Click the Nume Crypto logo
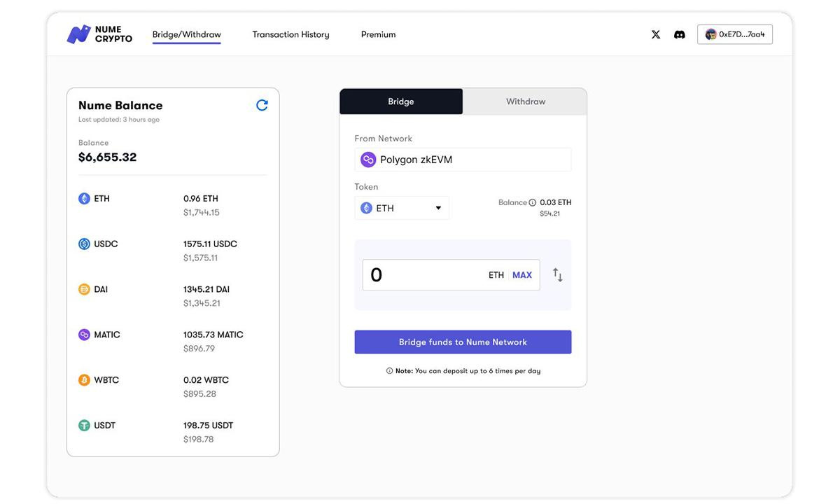The image size is (840, 504). pyautogui.click(x=99, y=34)
